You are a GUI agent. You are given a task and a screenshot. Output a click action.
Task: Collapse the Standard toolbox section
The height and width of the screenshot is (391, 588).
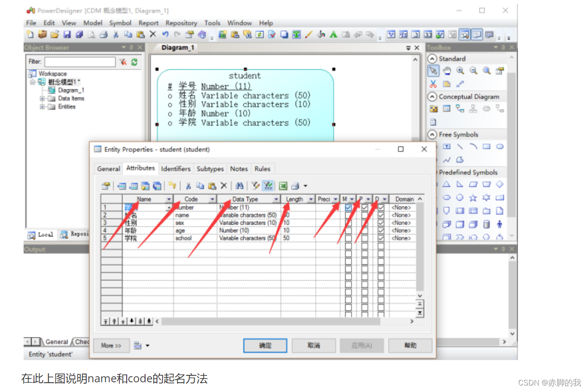point(432,59)
